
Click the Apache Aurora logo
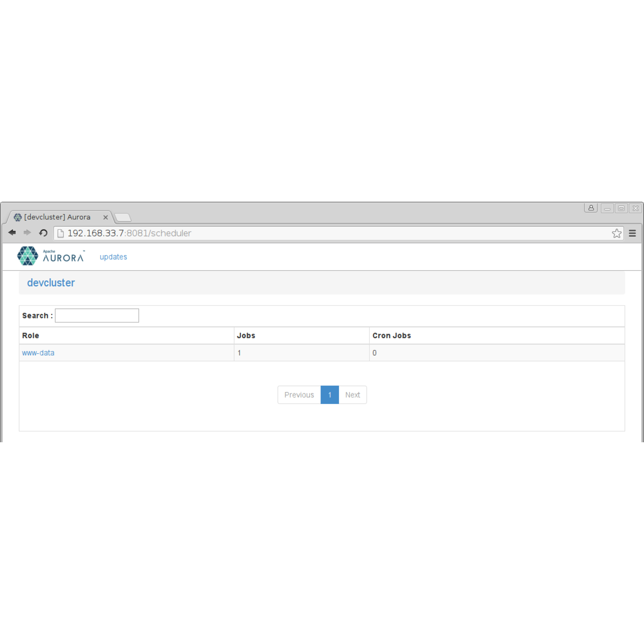point(51,256)
